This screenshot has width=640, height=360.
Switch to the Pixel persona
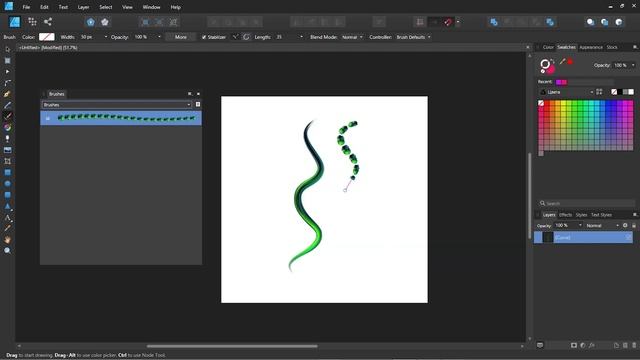[32, 22]
